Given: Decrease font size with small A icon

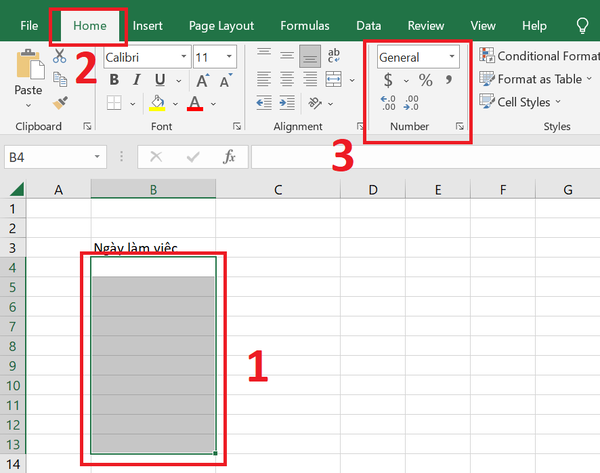Looking at the screenshot, I should click(x=225, y=80).
